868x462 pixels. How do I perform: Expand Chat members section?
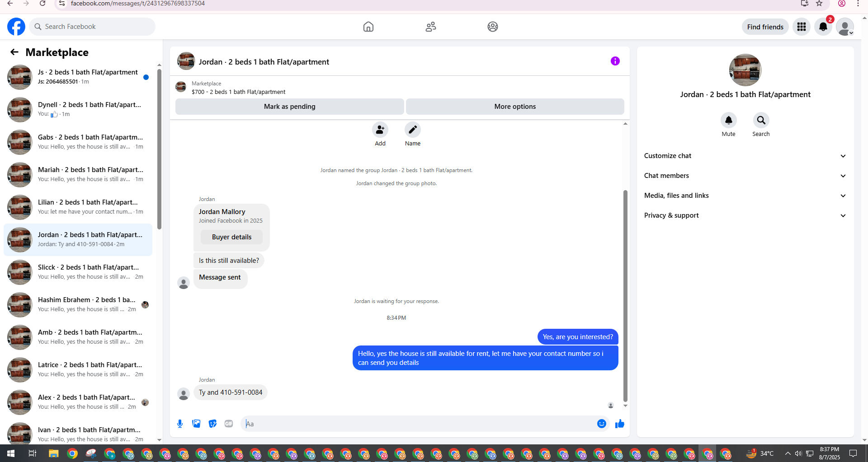click(x=745, y=176)
